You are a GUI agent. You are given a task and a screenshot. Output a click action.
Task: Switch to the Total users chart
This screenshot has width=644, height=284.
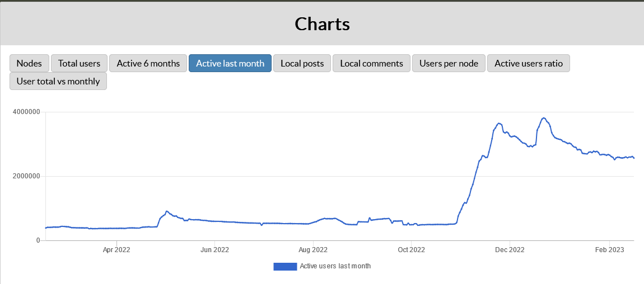(79, 63)
